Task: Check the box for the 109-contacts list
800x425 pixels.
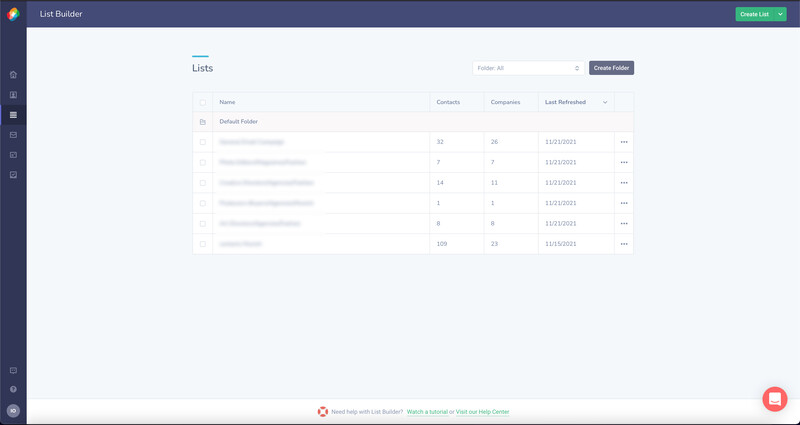Action: point(203,244)
